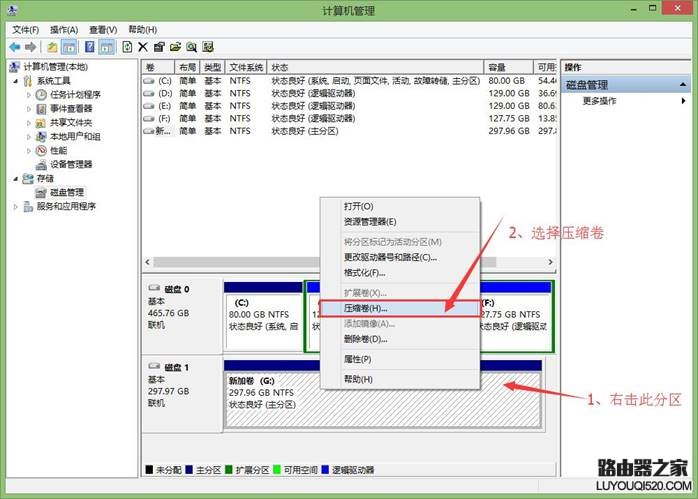
Task: Select the 存储 storage icon in tree
Action: pyautogui.click(x=28, y=179)
